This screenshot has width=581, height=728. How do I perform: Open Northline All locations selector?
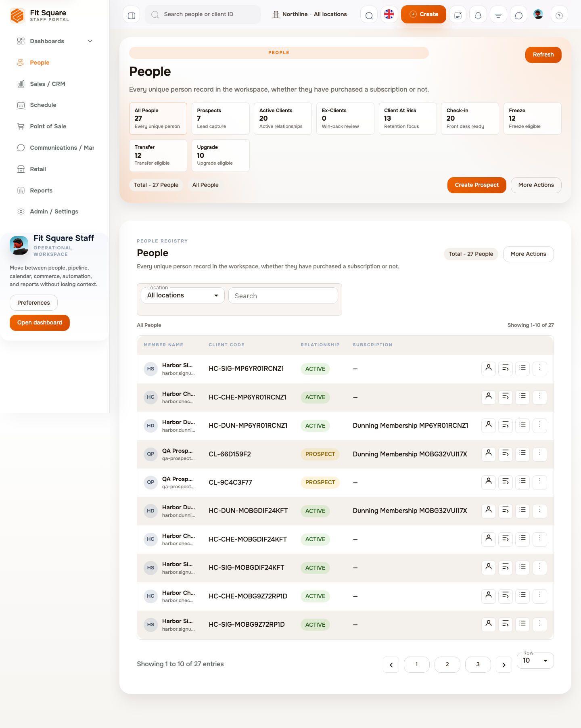tap(309, 15)
